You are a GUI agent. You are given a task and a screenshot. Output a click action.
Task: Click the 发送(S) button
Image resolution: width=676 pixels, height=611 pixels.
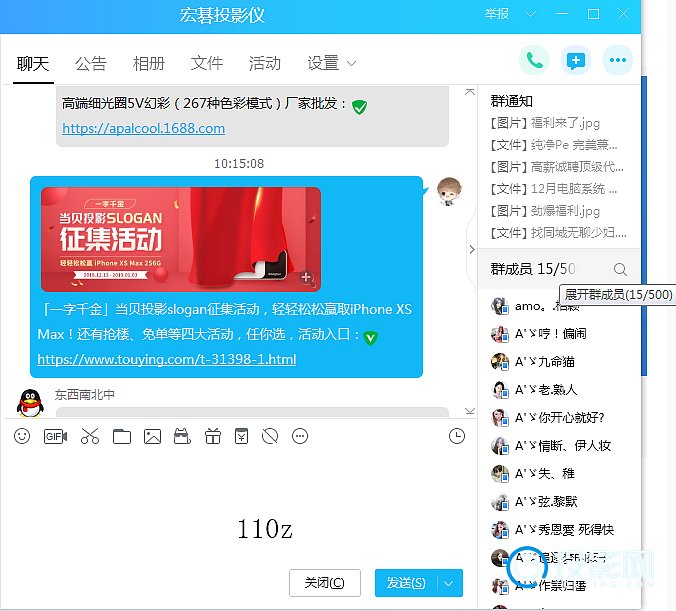[406, 583]
